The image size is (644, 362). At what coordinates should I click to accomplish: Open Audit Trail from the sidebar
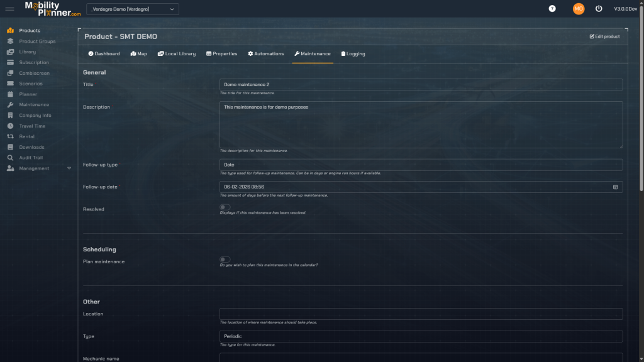31,158
